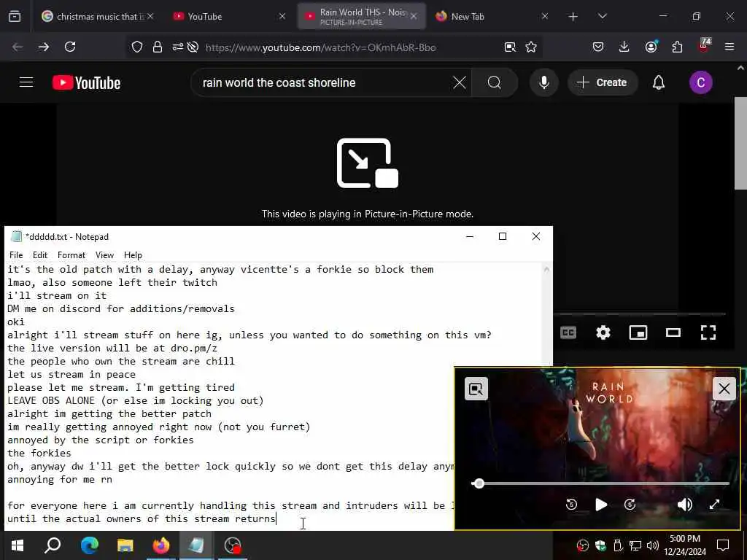This screenshot has height=560, width=747.
Task: Click Notepad vertical scrollbar up arrow
Action: pos(547,270)
